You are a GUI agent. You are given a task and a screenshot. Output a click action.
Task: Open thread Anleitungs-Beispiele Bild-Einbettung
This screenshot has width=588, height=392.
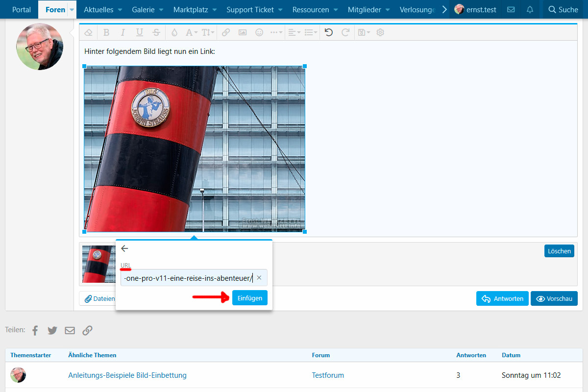[x=127, y=375]
